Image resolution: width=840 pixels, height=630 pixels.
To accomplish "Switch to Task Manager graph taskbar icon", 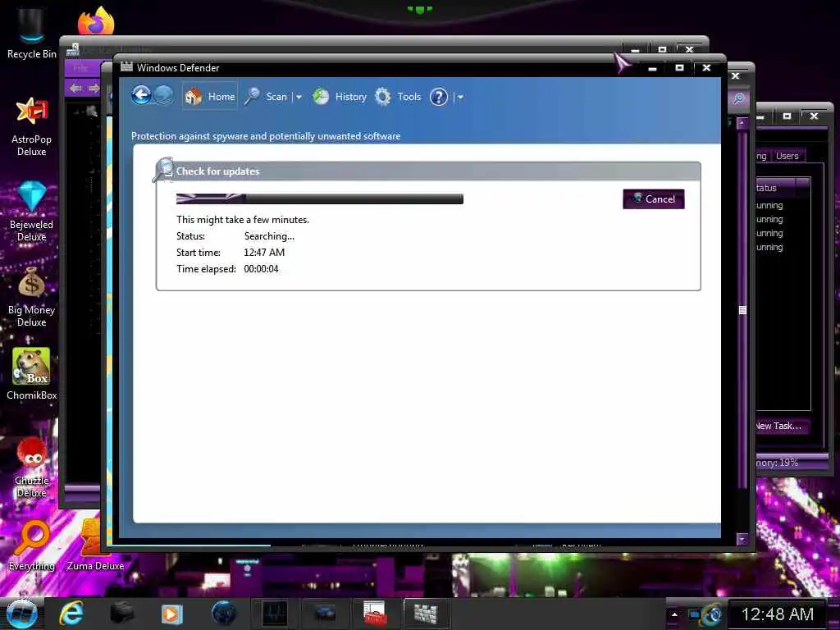I will click(275, 614).
